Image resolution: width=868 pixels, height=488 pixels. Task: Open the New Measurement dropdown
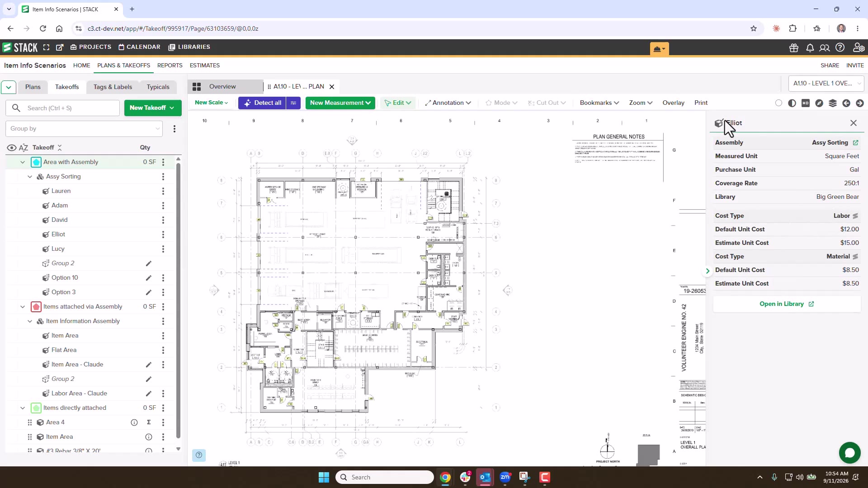[340, 103]
